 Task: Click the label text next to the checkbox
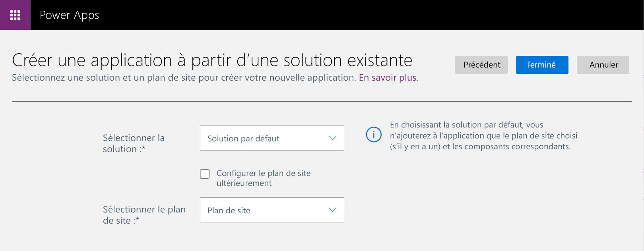[x=263, y=178]
